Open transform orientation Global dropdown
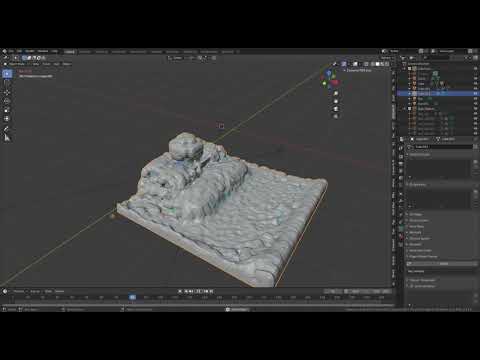Viewport: 480px width, 360px height. click(x=175, y=58)
